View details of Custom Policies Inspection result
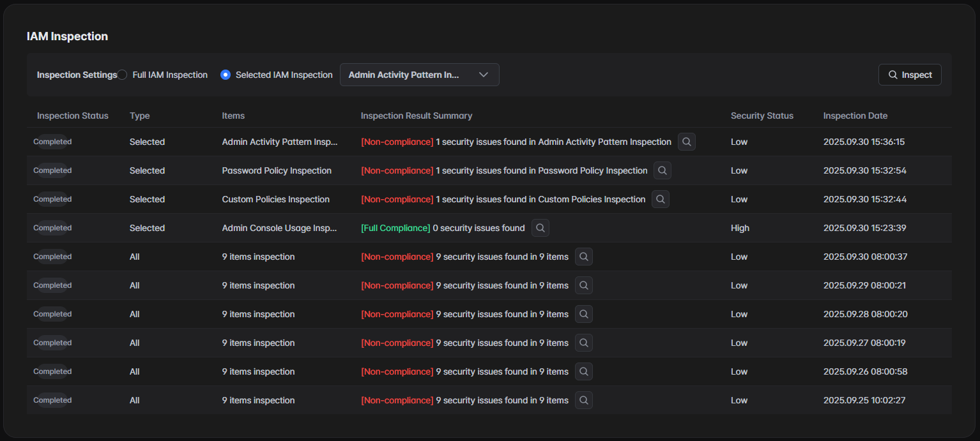 coord(661,199)
